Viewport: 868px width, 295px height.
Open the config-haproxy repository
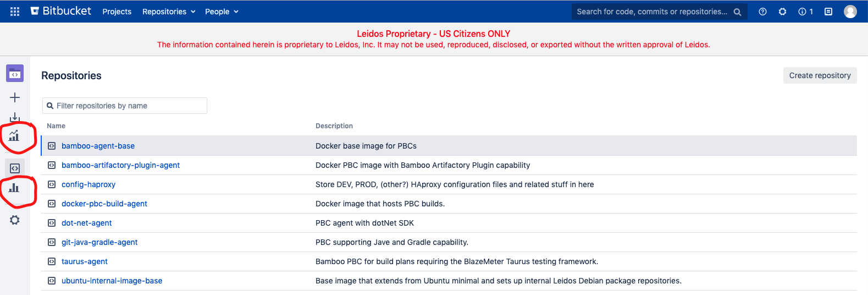click(x=89, y=184)
